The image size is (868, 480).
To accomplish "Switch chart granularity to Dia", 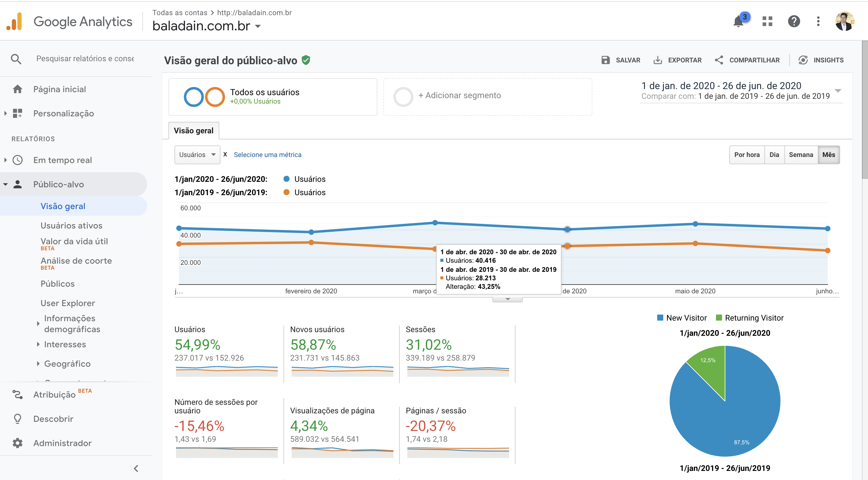I will tap(774, 155).
